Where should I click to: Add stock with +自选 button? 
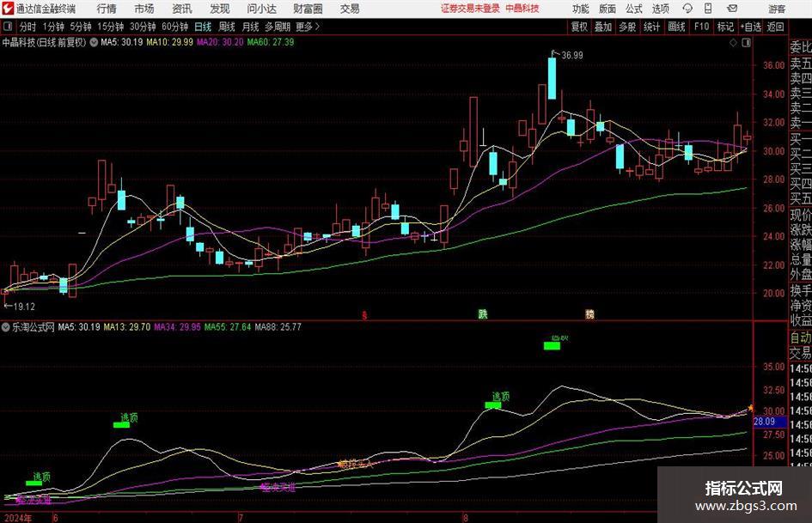tap(750, 27)
